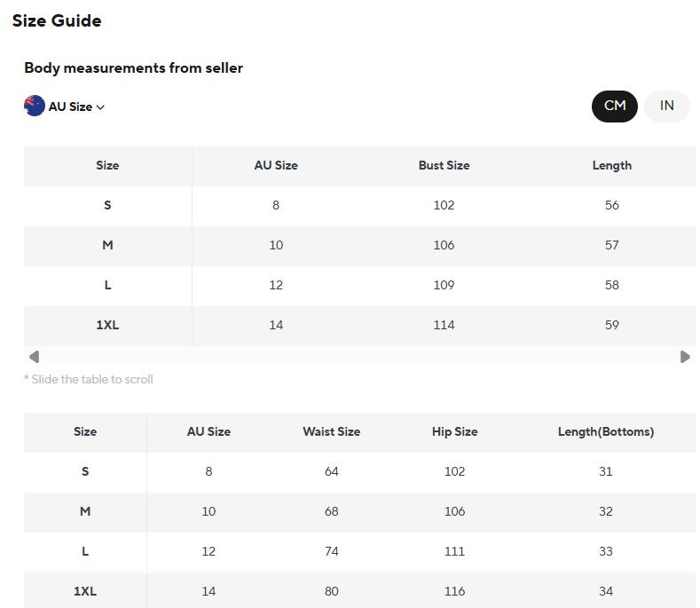Click the right scroll arrow under table

685,357
